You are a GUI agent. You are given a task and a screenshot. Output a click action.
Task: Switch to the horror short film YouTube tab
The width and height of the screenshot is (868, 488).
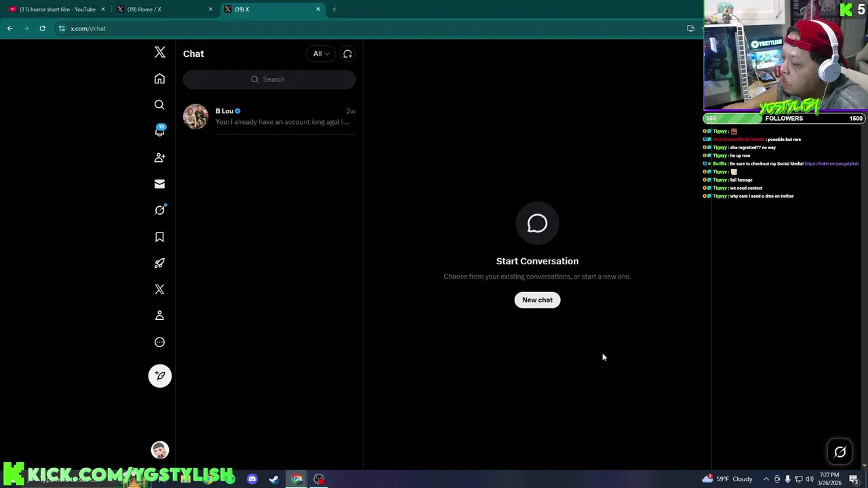[57, 9]
